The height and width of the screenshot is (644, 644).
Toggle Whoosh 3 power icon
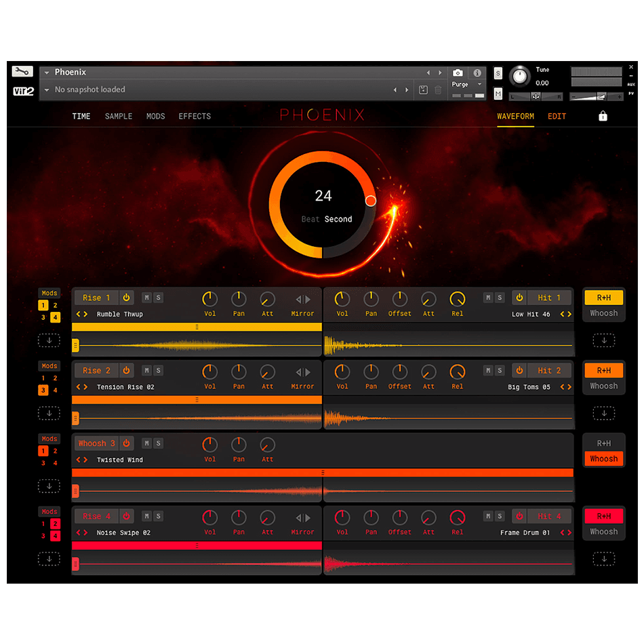tap(127, 443)
